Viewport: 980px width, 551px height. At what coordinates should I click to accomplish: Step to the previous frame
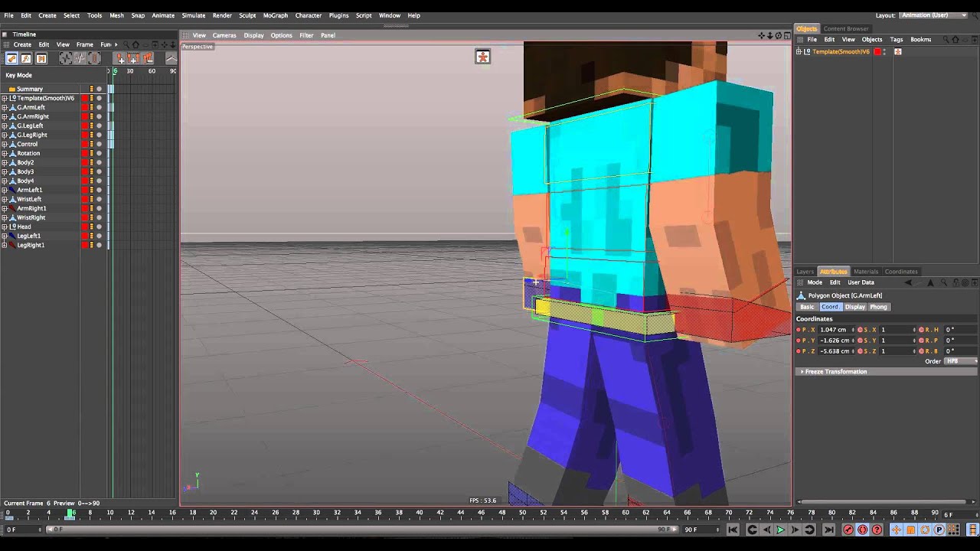click(767, 530)
